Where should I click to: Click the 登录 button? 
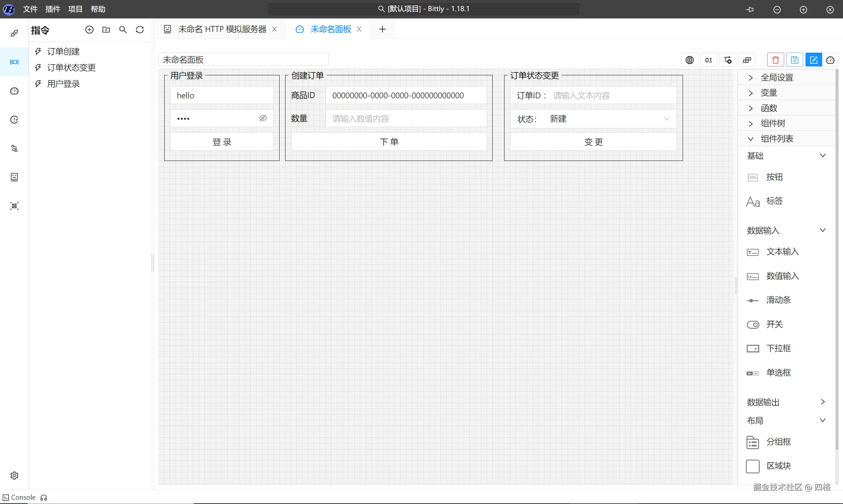pos(222,141)
